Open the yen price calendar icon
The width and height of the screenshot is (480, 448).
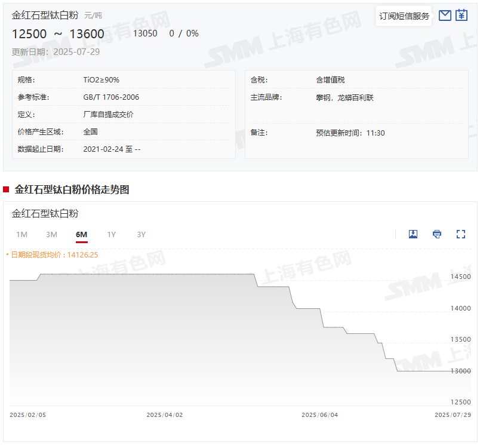[461, 16]
